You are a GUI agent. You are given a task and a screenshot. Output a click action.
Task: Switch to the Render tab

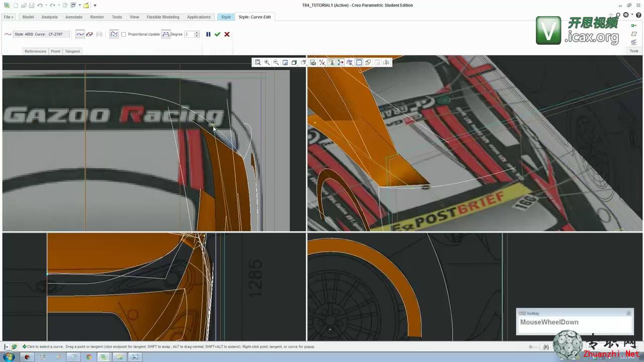(97, 17)
